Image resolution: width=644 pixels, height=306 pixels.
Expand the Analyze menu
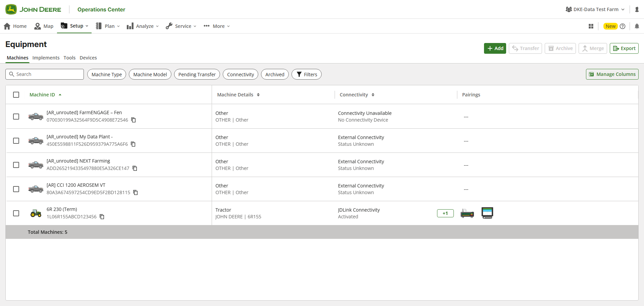[x=143, y=26]
